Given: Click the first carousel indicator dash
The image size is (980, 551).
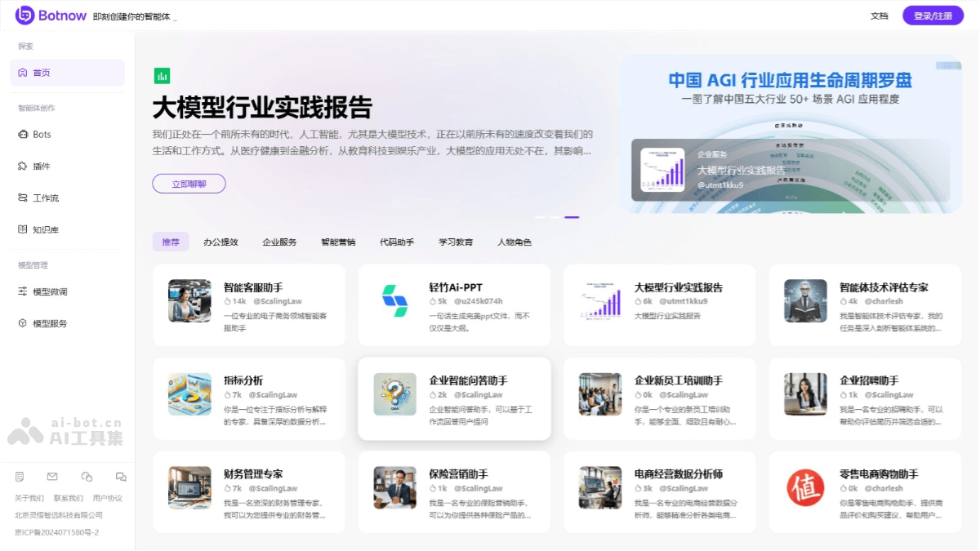Looking at the screenshot, I should [540, 217].
